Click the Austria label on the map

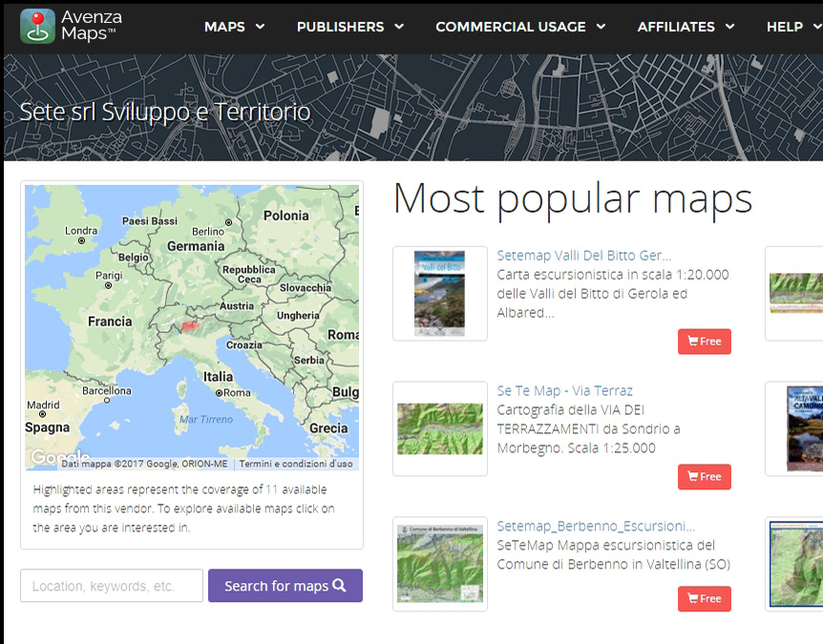tap(236, 305)
